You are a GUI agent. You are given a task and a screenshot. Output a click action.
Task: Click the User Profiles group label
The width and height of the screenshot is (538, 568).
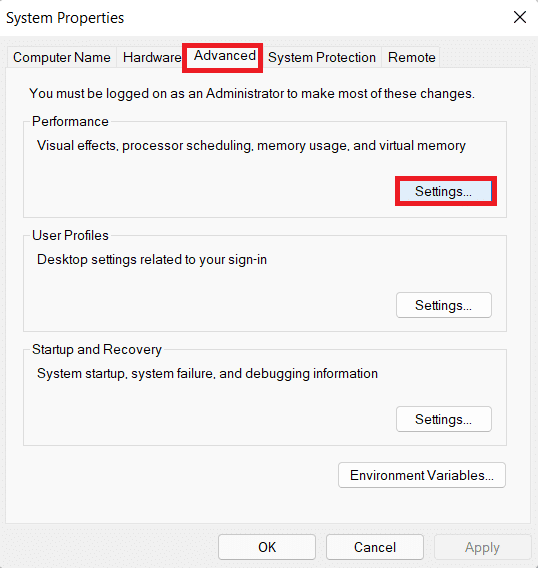click(70, 235)
